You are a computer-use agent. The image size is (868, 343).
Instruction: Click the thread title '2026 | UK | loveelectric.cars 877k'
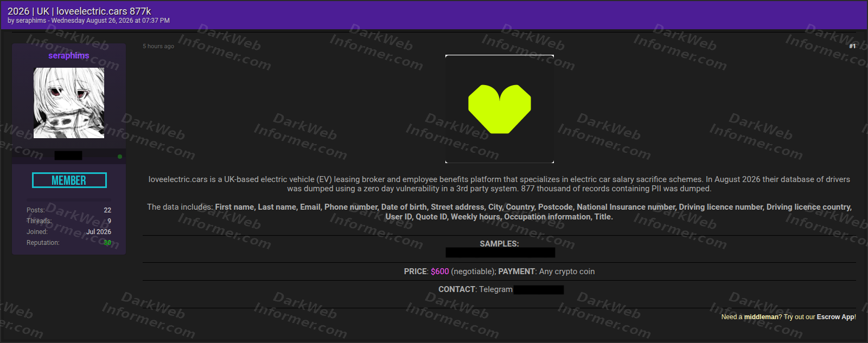point(79,11)
